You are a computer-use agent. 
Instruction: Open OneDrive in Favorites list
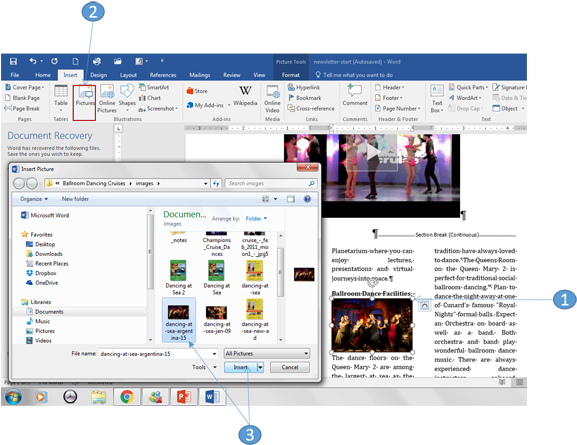point(42,283)
